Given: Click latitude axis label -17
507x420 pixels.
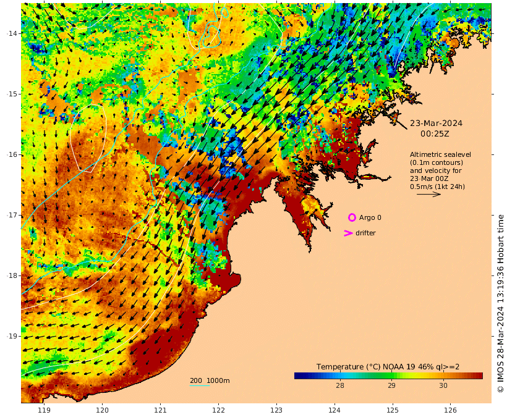Looking at the screenshot, I should (x=12, y=215).
